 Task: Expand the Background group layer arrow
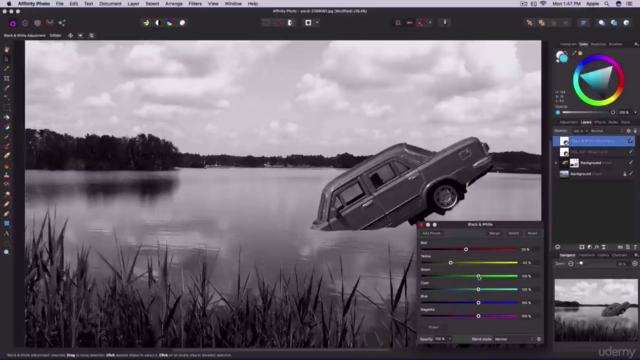click(x=556, y=163)
